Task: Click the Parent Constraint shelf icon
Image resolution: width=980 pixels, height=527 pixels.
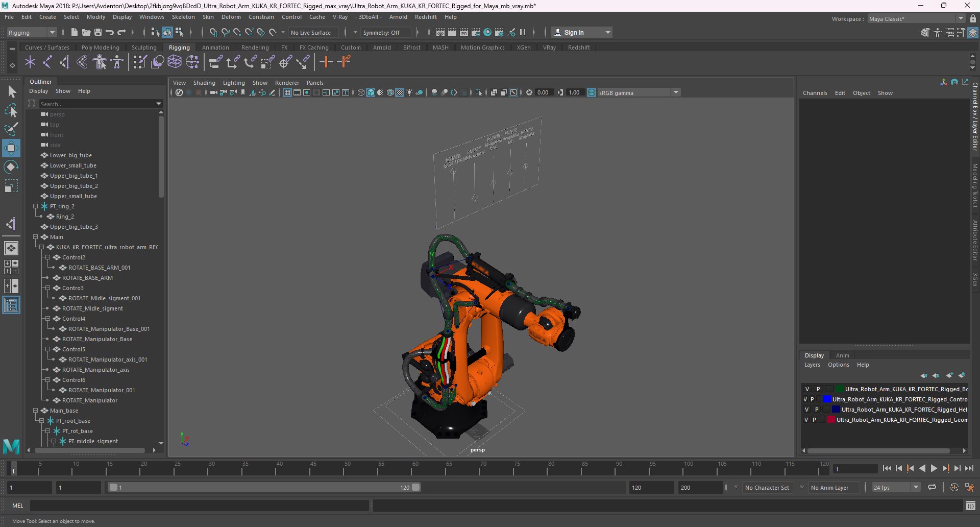Action: pyautogui.click(x=216, y=62)
